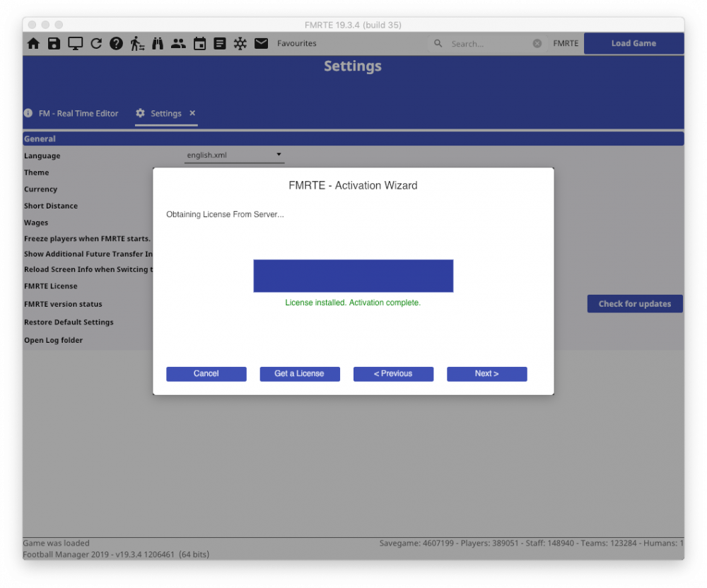Open the calendar icon in toolbar

(x=199, y=44)
